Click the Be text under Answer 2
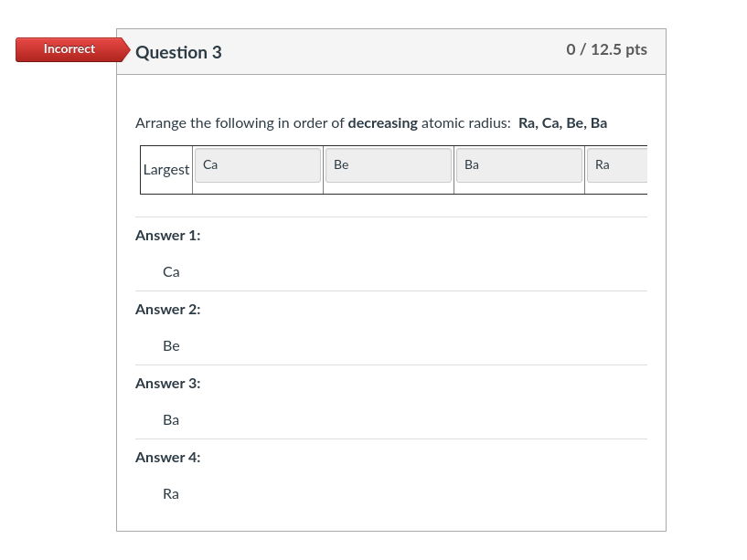Image resolution: width=747 pixels, height=560 pixels. pos(171,346)
